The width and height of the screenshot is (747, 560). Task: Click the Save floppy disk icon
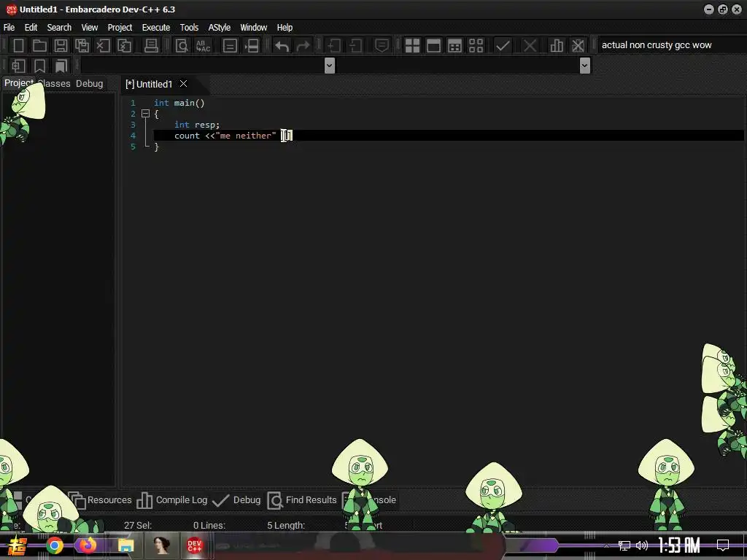(61, 46)
